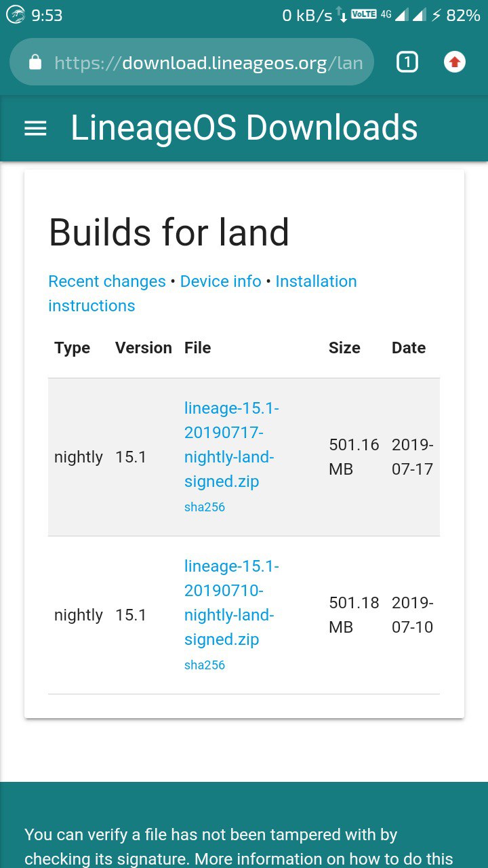488x868 pixels.
Task: Tap the red update arrow browser icon
Action: [x=455, y=62]
